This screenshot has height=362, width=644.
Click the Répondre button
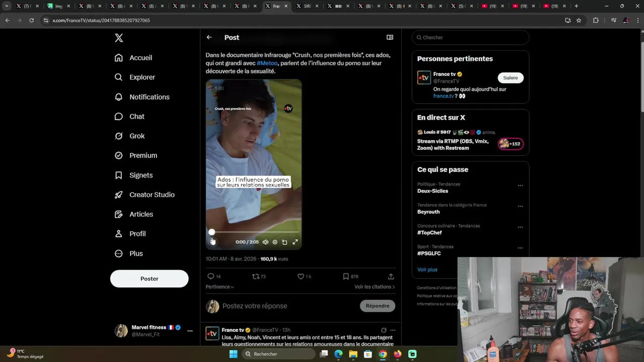coord(377,306)
